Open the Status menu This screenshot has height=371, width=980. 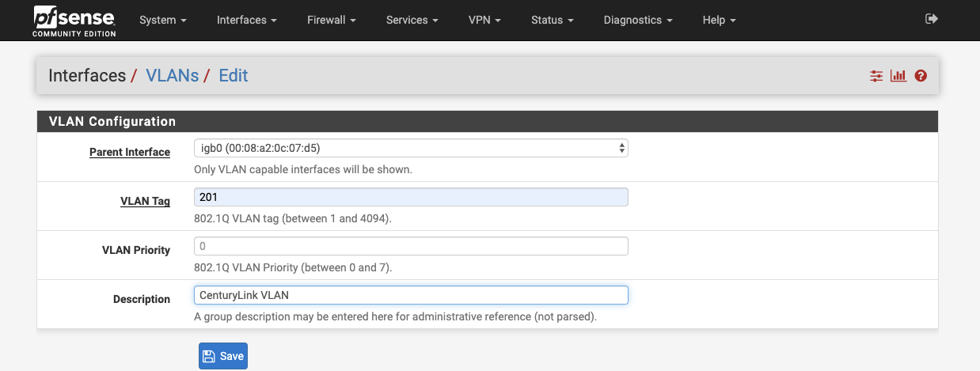553,20
